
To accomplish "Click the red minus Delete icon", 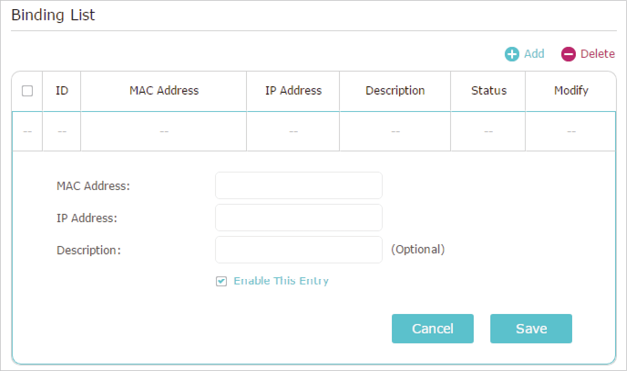I will click(x=568, y=54).
